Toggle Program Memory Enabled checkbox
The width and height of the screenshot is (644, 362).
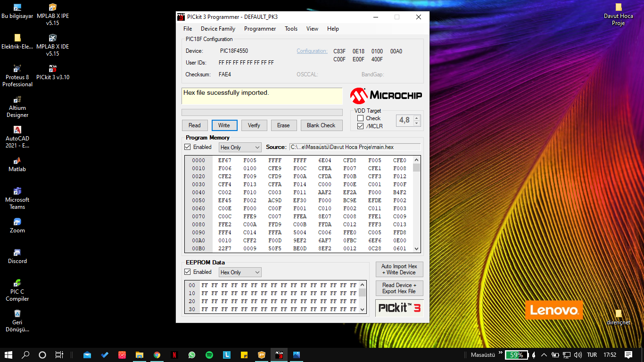pyautogui.click(x=188, y=147)
